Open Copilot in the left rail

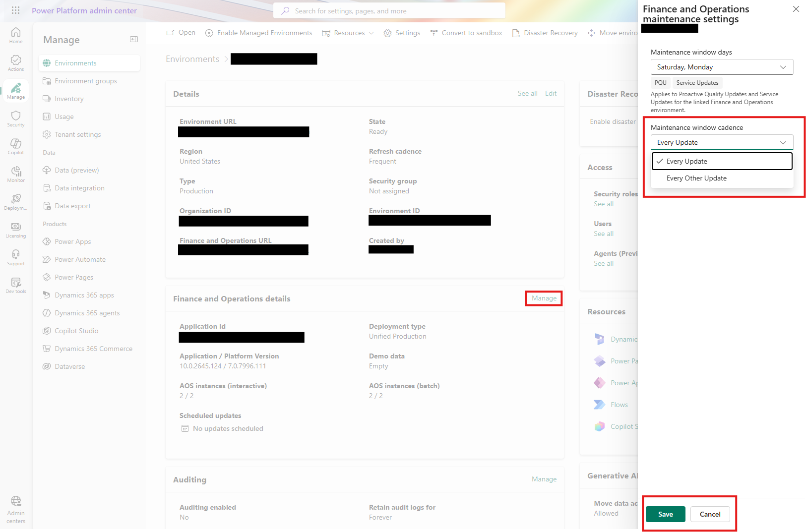point(16,146)
